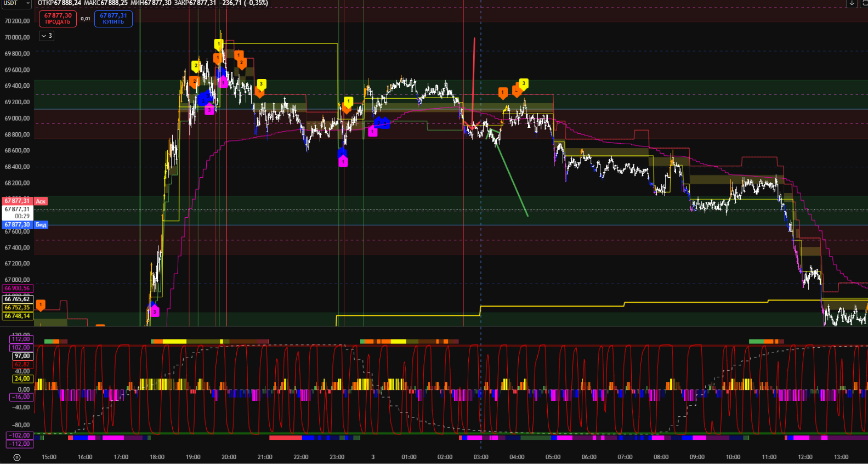Click the orange marker 1 at far left
868x464 pixels.
[40, 304]
